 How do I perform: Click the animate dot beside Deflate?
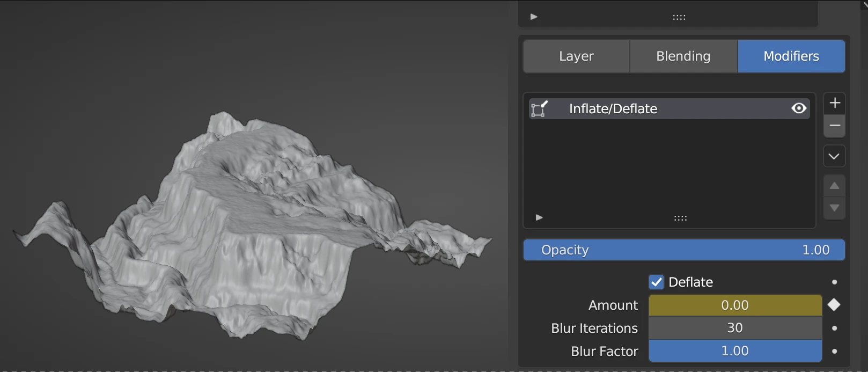point(834,282)
